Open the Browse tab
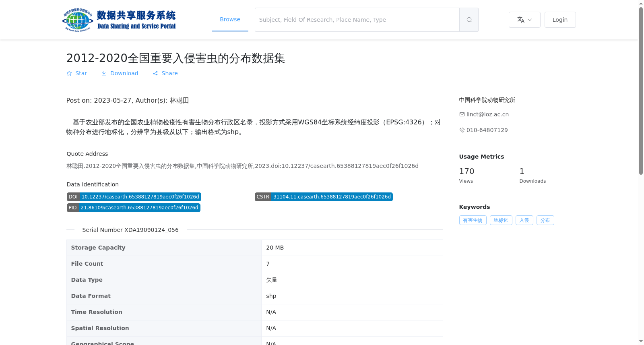 230,19
